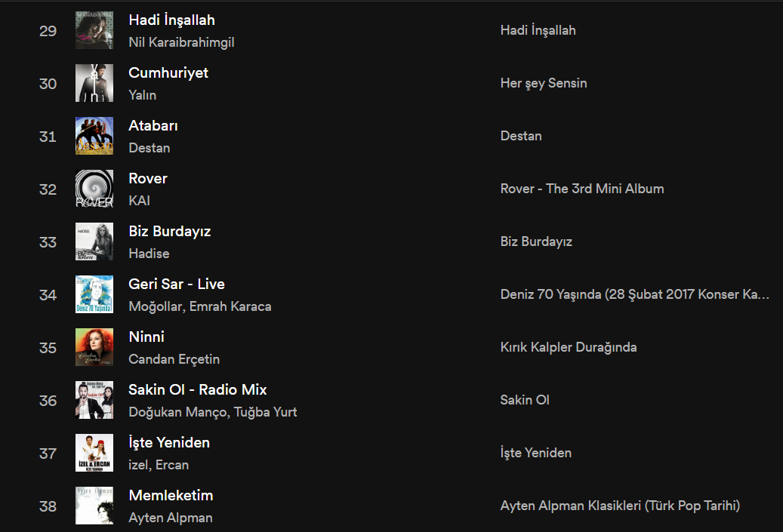Open the KAI artist link
Image resolution: width=783 pixels, height=532 pixels.
pyautogui.click(x=140, y=201)
